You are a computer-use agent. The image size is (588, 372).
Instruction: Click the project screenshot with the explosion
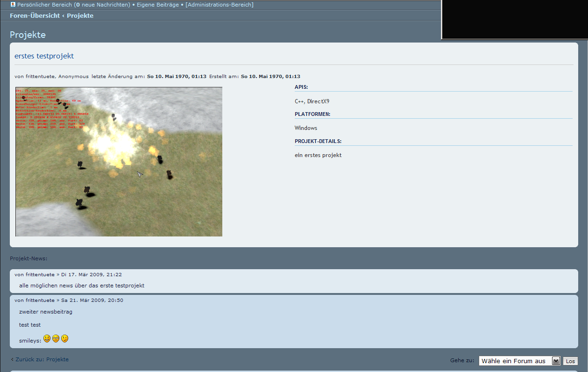[x=119, y=162]
